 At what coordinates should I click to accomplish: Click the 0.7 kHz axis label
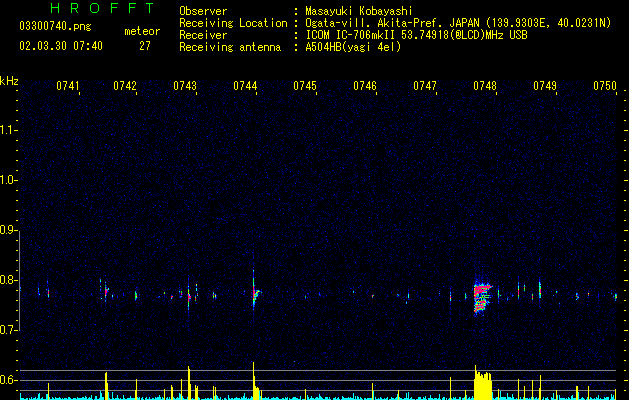click(8, 330)
